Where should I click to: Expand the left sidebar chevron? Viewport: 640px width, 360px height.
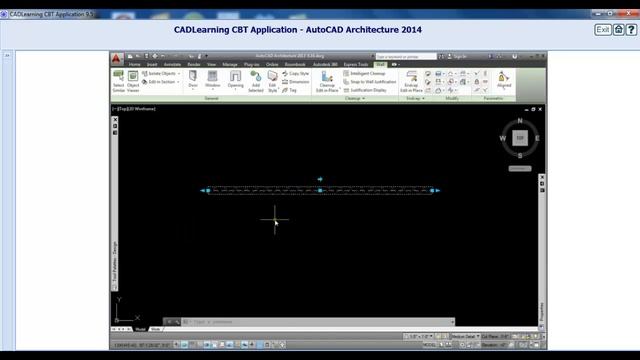7,55
